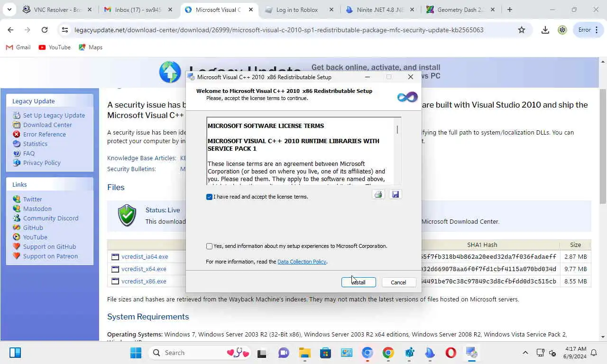Switch to the Geometry Dash tab
607x364 pixels.
click(460, 9)
